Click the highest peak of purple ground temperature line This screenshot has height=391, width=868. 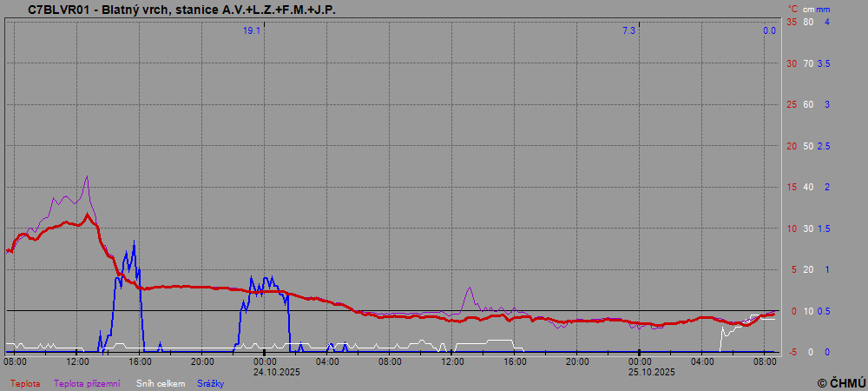click(87, 176)
